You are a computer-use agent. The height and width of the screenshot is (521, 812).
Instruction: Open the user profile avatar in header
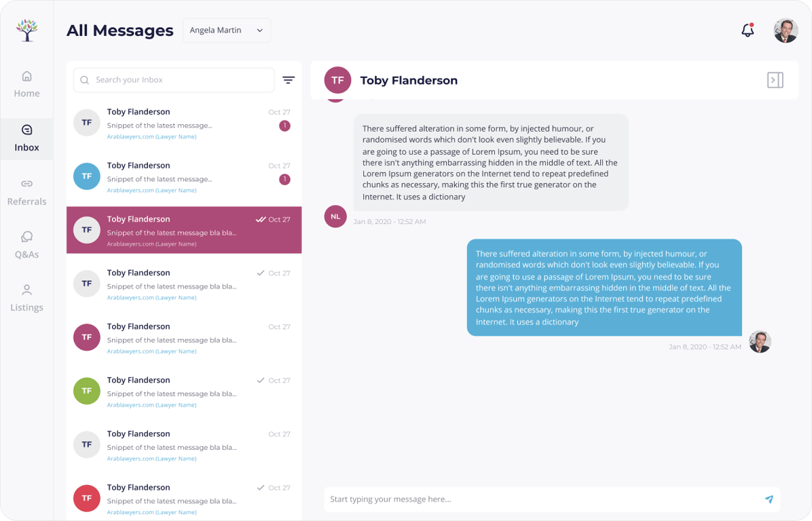point(786,31)
